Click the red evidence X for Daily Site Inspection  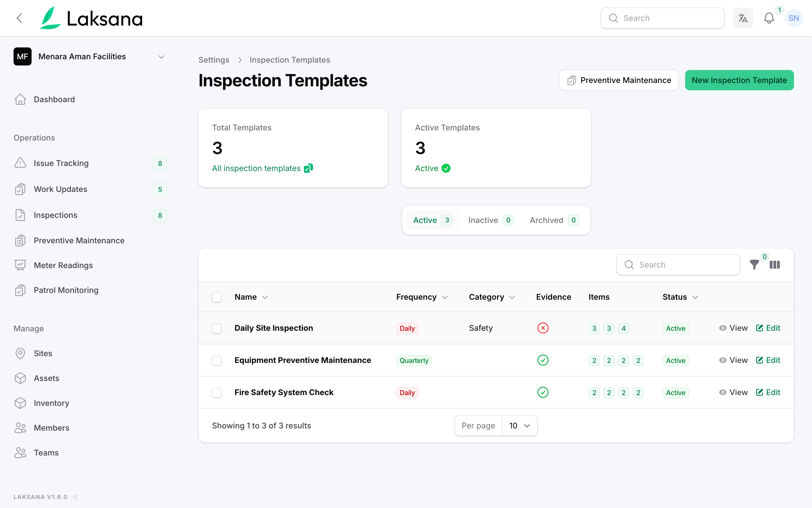click(x=543, y=328)
